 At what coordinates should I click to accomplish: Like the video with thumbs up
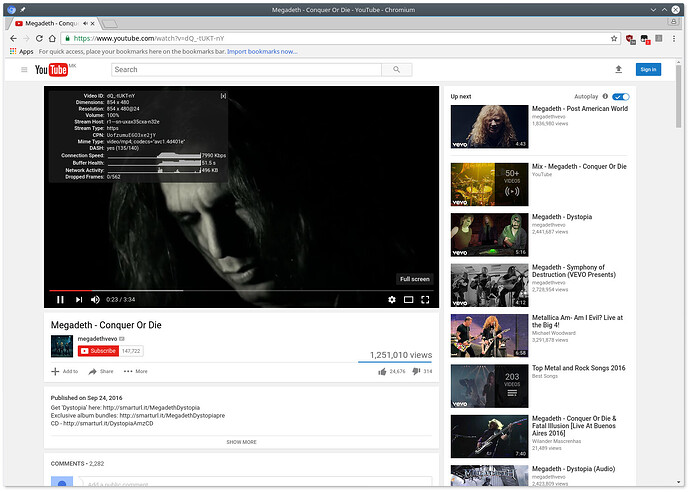pyautogui.click(x=382, y=371)
